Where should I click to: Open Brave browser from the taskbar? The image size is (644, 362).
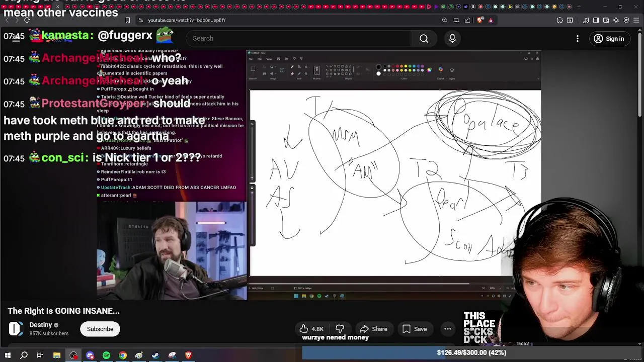coord(189,355)
